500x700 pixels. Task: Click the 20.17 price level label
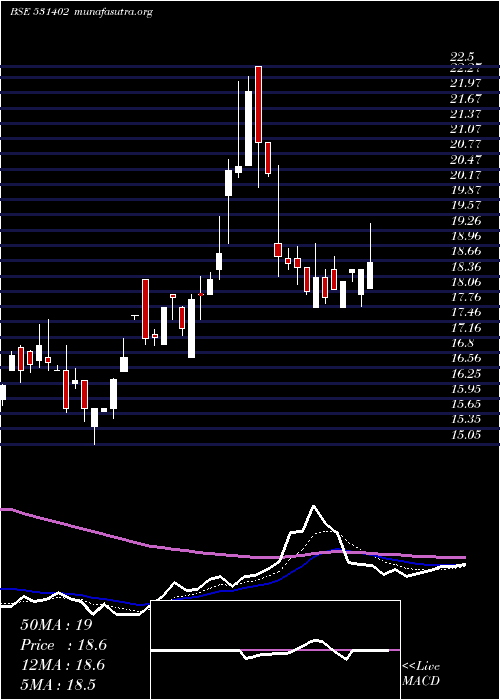pyautogui.click(x=466, y=175)
